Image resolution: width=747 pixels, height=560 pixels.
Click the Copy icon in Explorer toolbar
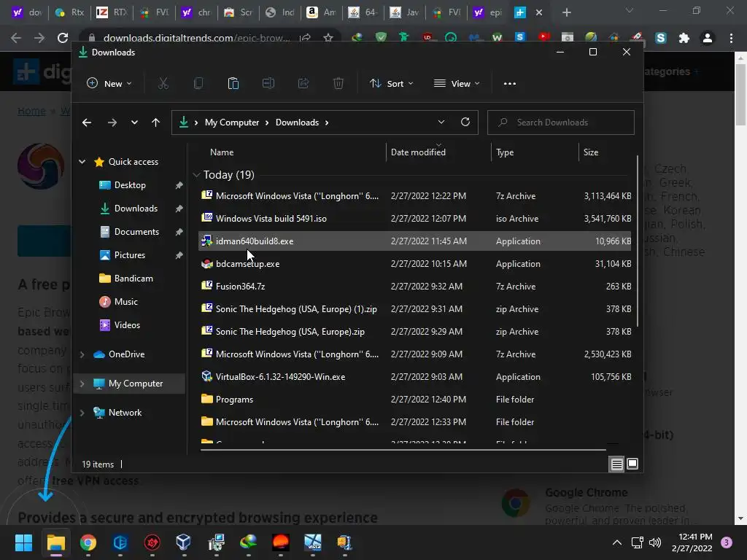(198, 83)
